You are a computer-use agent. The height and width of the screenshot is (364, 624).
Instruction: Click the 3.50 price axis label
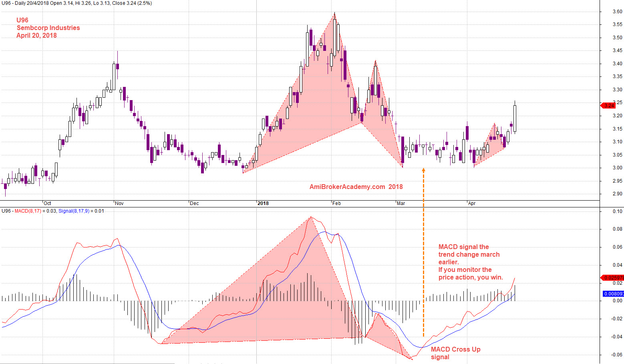click(x=617, y=38)
